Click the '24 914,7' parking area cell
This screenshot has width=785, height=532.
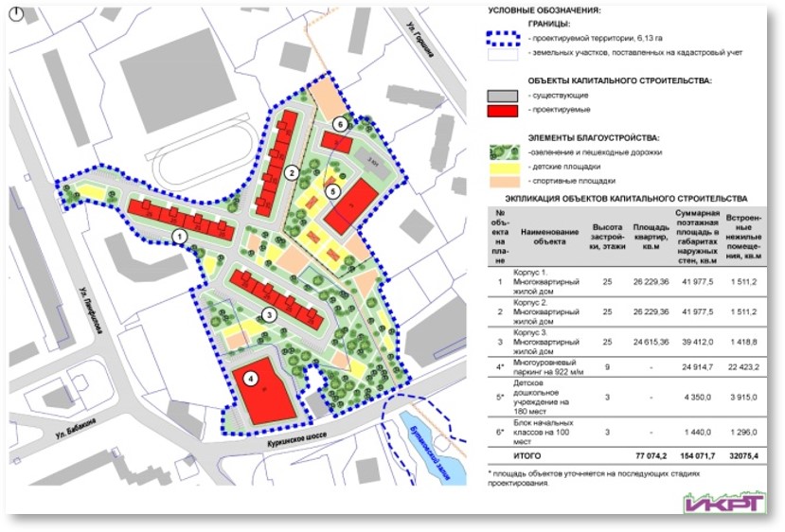[x=697, y=367]
